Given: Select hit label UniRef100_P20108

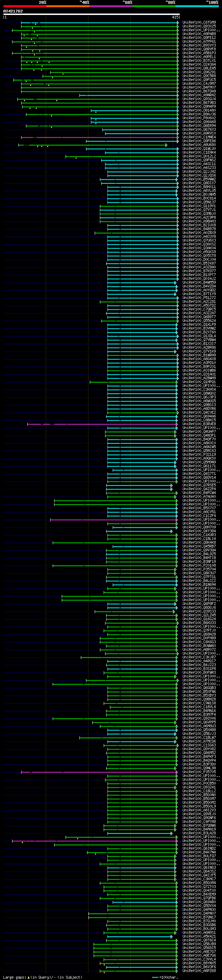Looking at the screenshot, I should coord(199,565).
